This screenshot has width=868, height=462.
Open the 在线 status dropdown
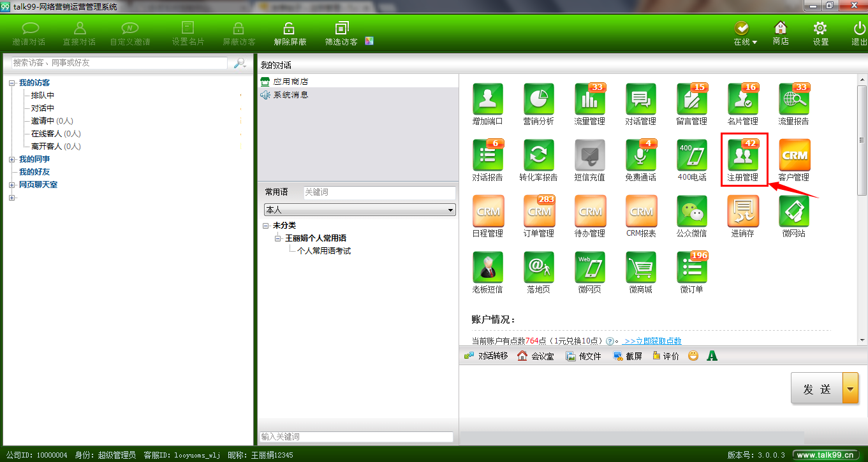click(x=745, y=34)
